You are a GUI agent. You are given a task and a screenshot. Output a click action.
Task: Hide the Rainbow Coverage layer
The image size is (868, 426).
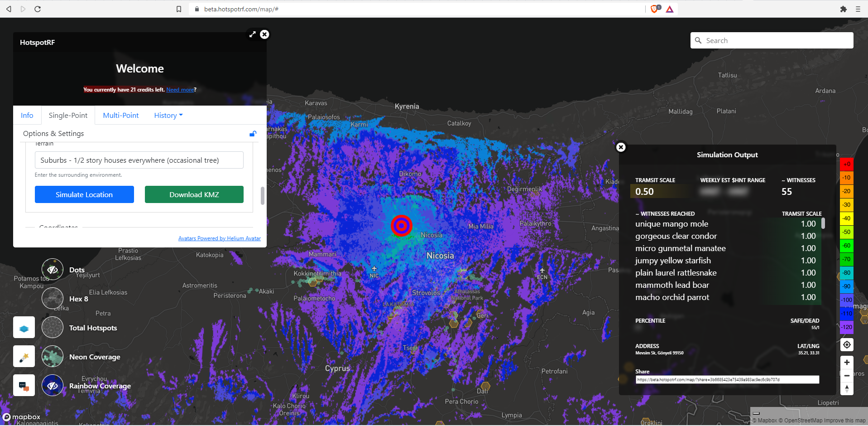point(52,385)
